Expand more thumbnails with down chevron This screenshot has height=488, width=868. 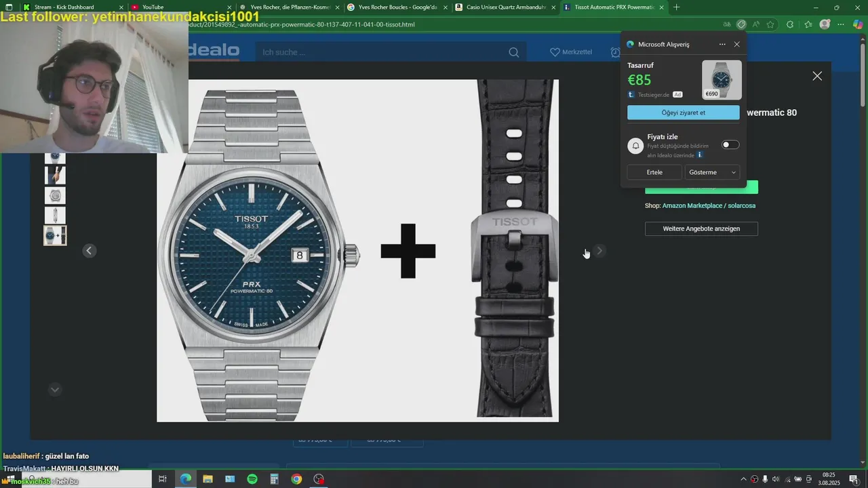pos(55,389)
